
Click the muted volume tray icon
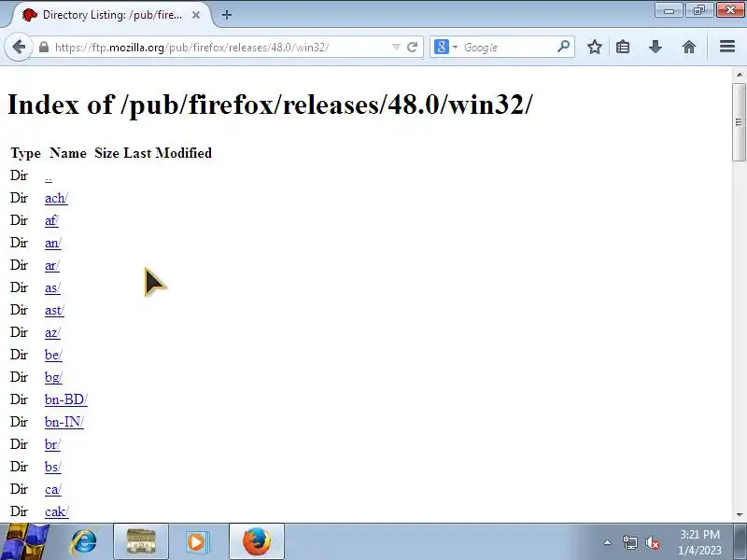[653, 542]
